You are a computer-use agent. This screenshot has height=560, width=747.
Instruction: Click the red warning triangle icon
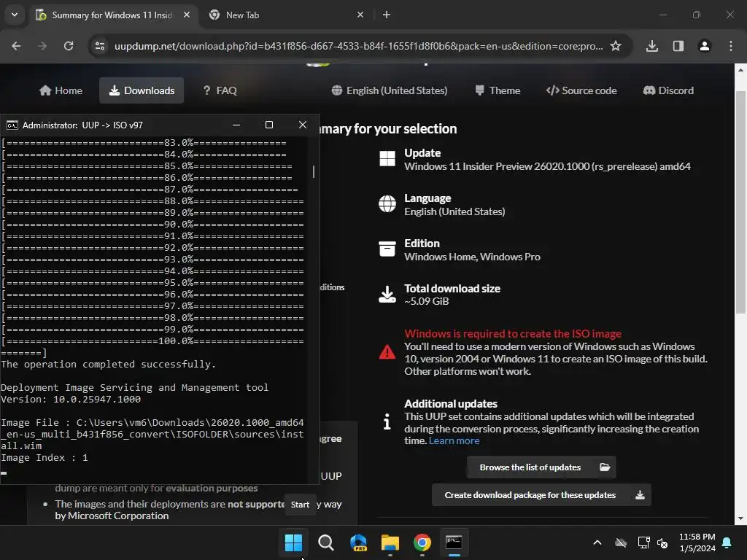coord(387,352)
